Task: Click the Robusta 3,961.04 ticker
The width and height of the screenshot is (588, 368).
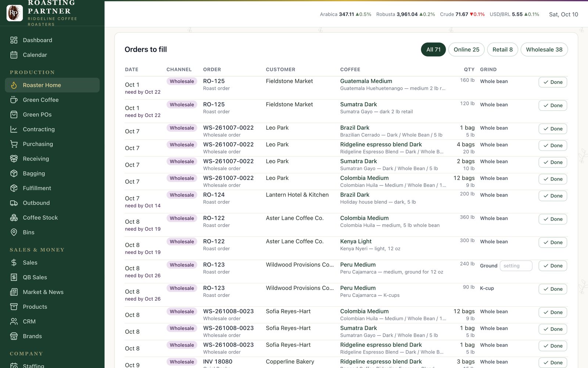Action: click(405, 14)
